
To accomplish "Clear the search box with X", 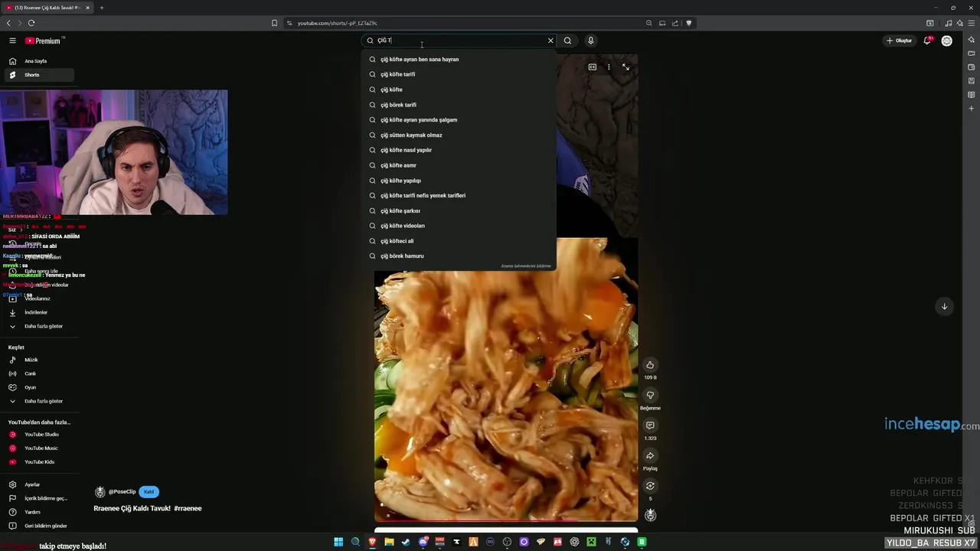I will 550,41.
